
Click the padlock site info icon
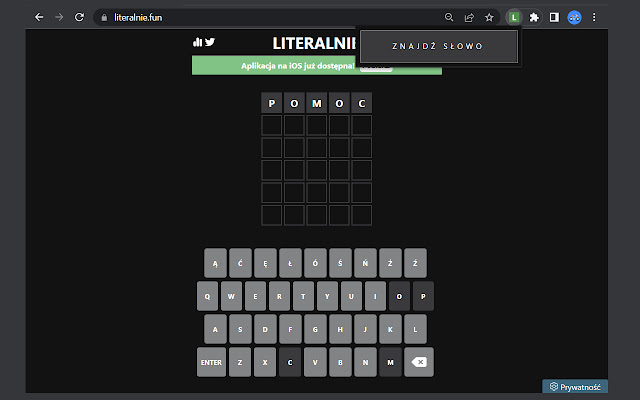click(x=104, y=18)
